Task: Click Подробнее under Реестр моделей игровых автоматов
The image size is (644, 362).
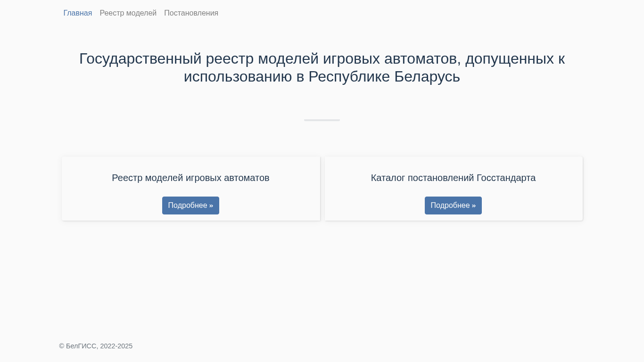Action: pos(190,206)
